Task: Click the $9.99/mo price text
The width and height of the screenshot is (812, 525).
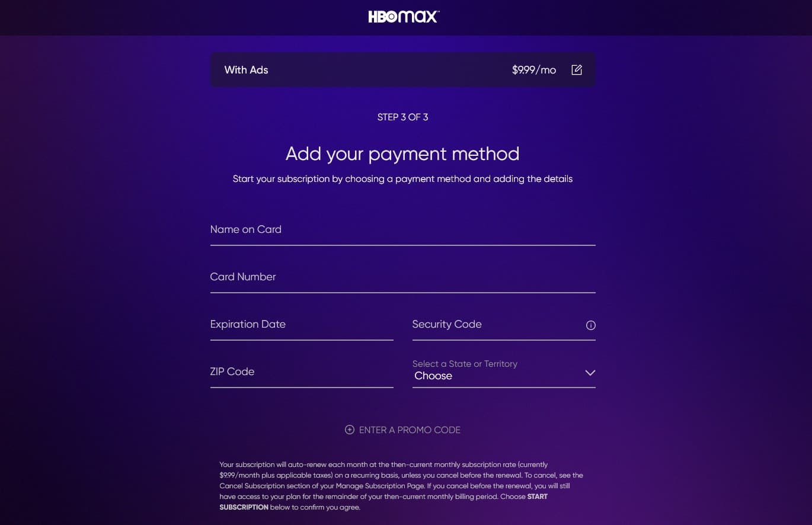Action: (x=534, y=70)
